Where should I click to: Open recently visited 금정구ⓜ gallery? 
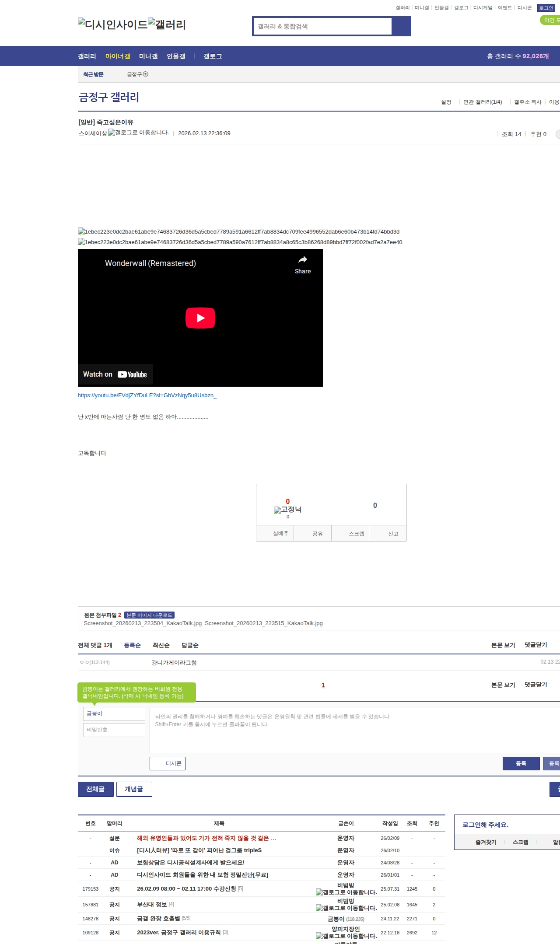[138, 74]
